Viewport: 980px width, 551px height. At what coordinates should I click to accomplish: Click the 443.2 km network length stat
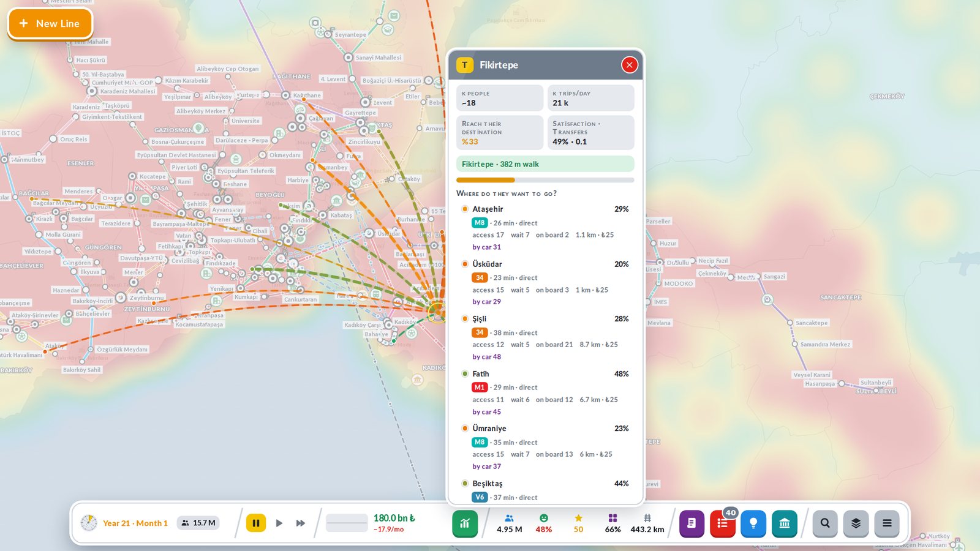(647, 523)
